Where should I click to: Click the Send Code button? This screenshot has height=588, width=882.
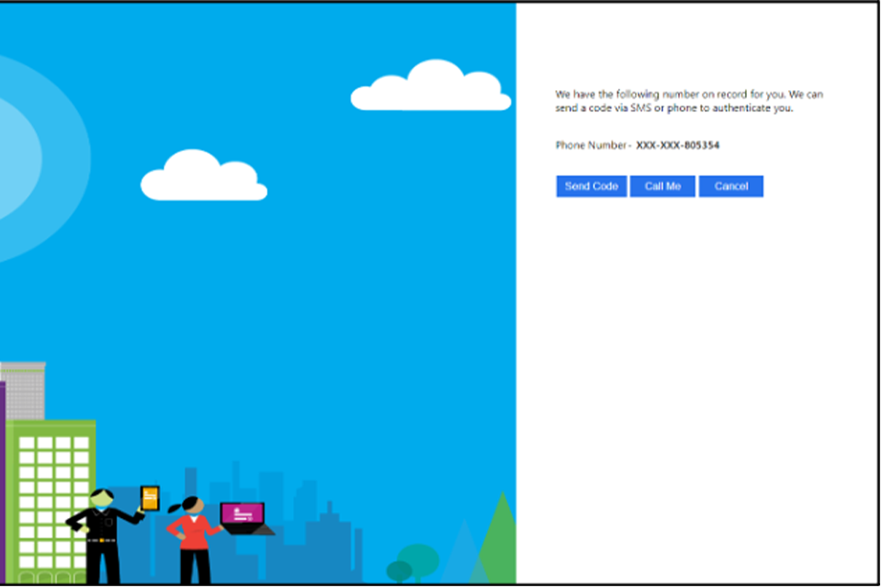click(x=591, y=187)
